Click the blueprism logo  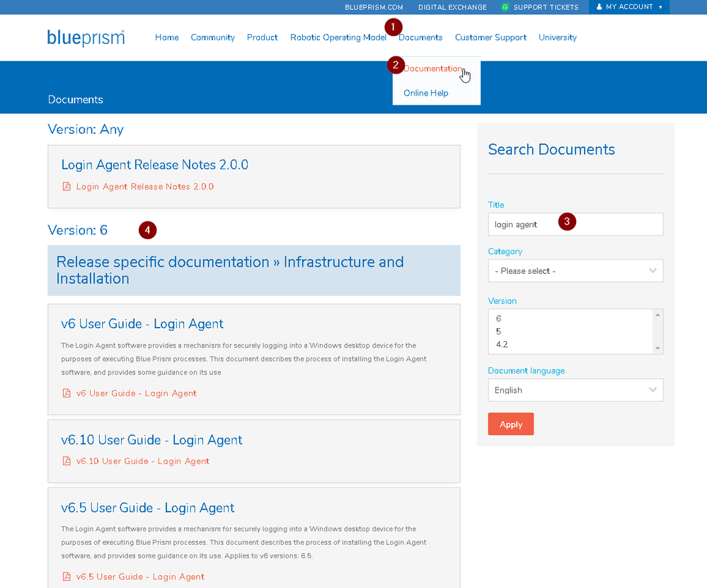pos(86,38)
